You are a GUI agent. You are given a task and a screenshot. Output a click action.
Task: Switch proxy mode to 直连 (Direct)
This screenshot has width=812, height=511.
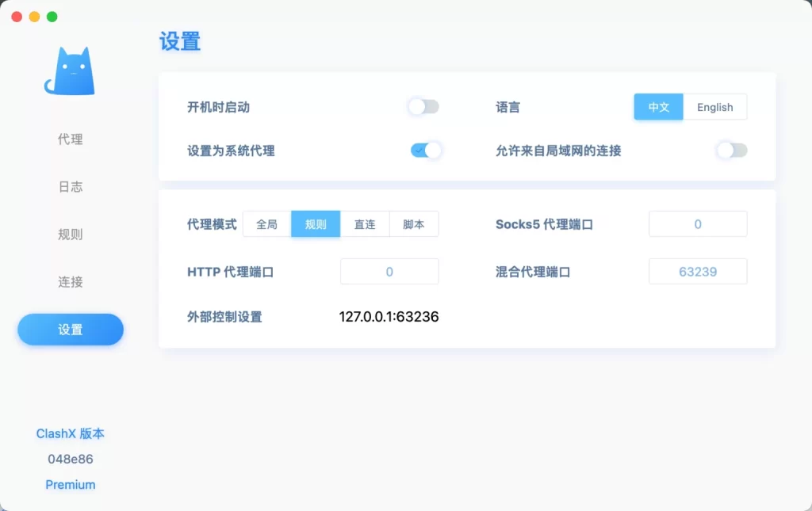365,223
